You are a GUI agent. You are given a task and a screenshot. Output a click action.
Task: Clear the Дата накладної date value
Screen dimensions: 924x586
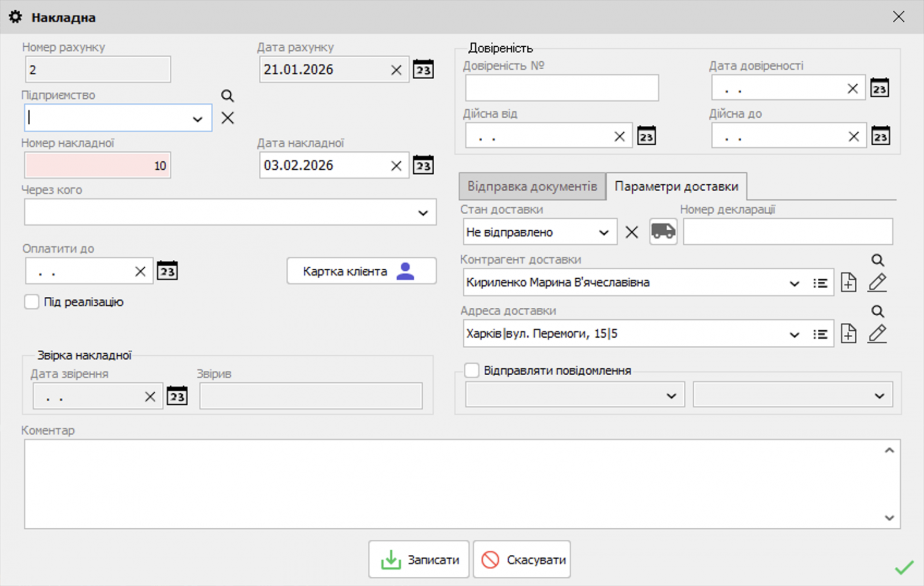tap(396, 166)
